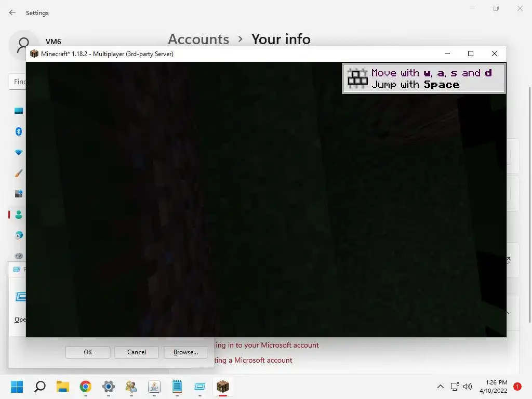
Task: Minimize the Minecraft window
Action: (447, 54)
